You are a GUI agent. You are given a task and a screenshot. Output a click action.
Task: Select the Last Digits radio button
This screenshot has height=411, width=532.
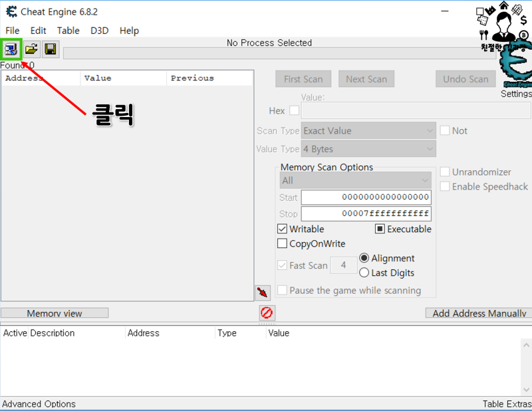pos(364,273)
